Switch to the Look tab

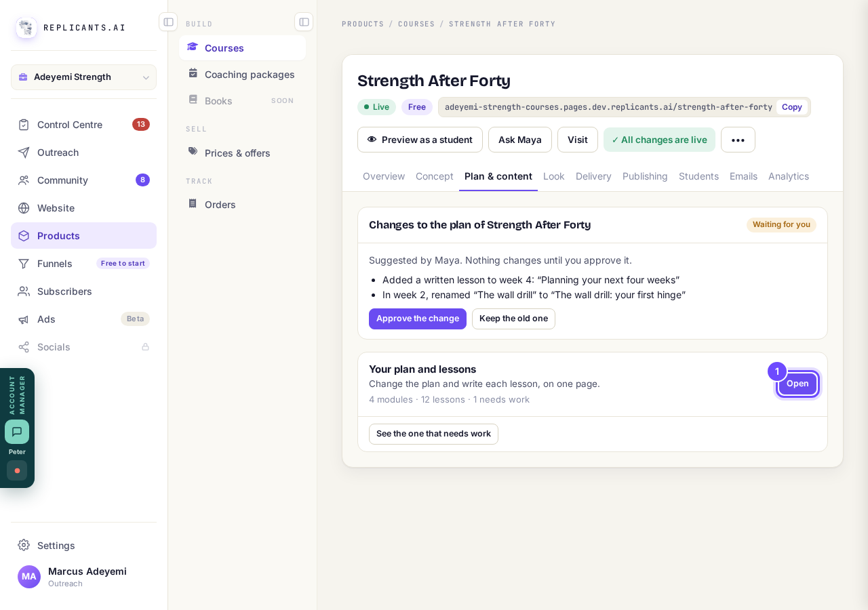click(554, 176)
